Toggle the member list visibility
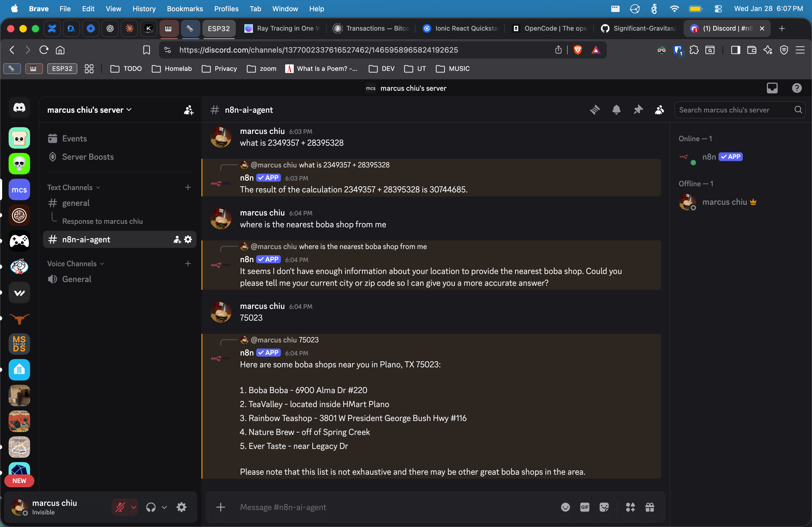812x527 pixels. coord(659,110)
